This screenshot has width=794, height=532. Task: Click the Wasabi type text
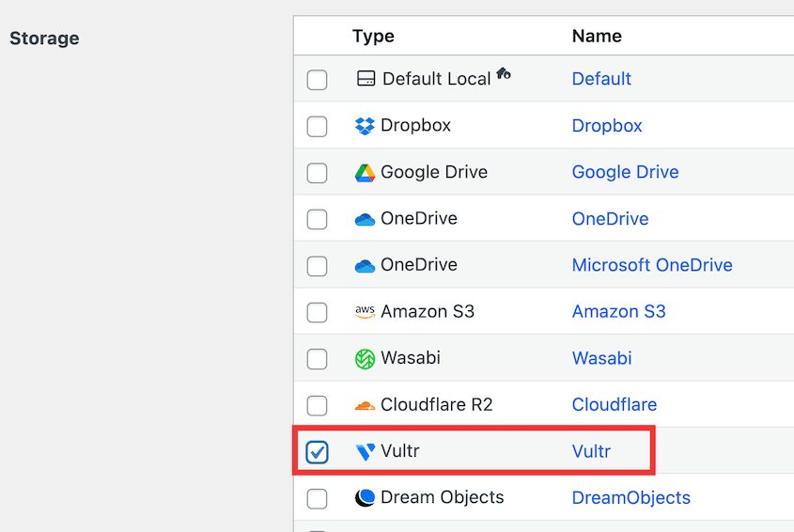[411, 358]
